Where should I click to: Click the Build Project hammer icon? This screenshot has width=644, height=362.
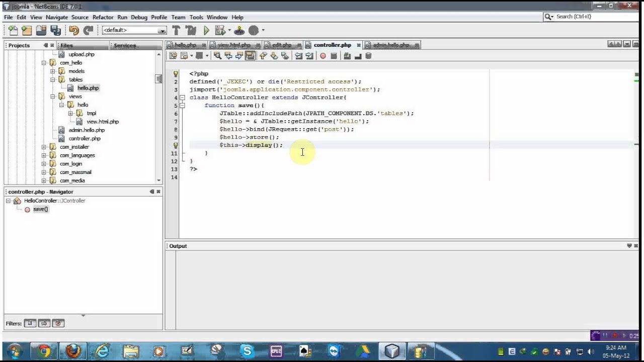click(x=176, y=31)
